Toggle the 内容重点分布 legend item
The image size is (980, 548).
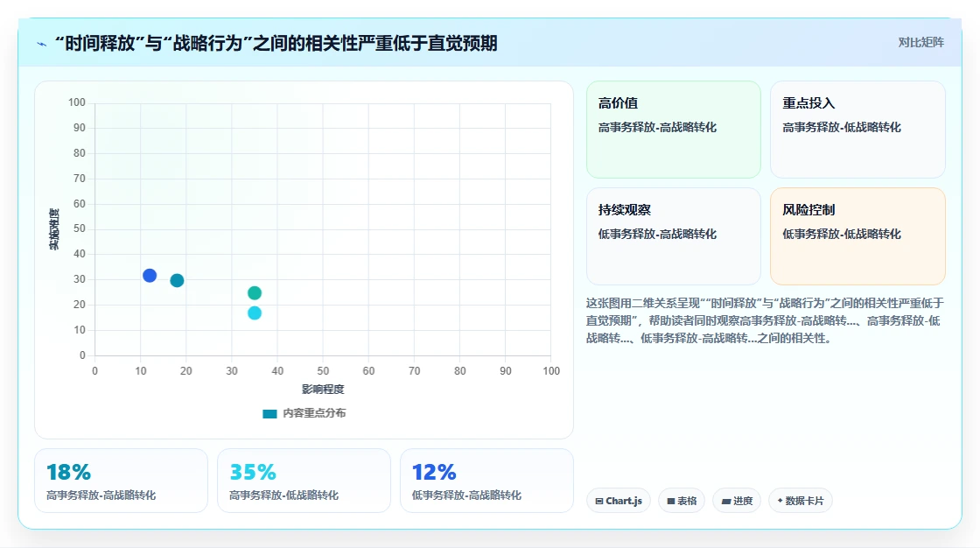[x=304, y=413]
